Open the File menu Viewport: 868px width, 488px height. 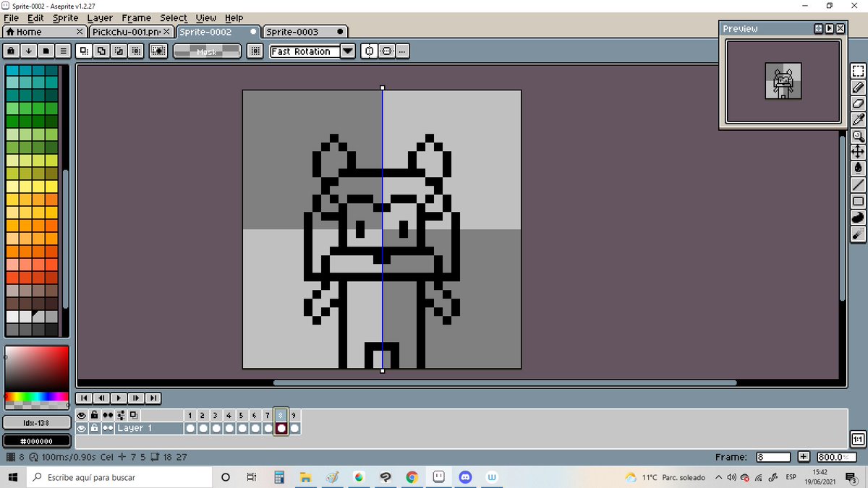[x=12, y=17]
